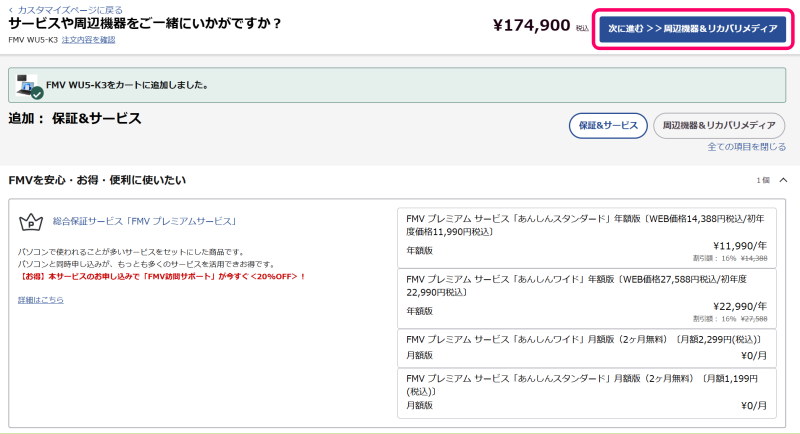Click the laptop added-to-cart icon
Viewport: 800px width, 434px height.
tap(29, 86)
